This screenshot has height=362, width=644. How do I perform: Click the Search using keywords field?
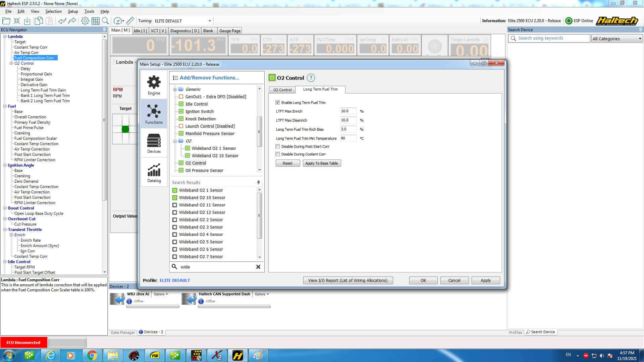point(549,39)
